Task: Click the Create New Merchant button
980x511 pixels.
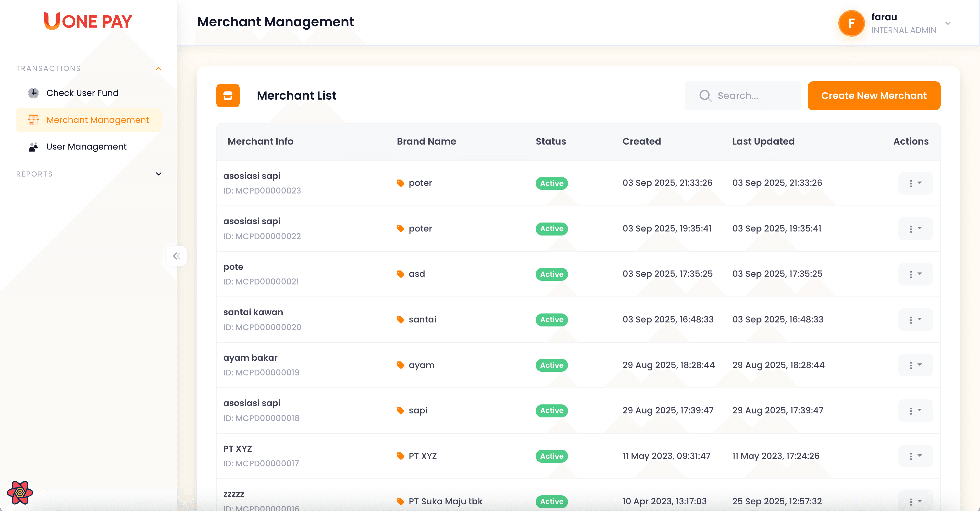Action: point(874,95)
